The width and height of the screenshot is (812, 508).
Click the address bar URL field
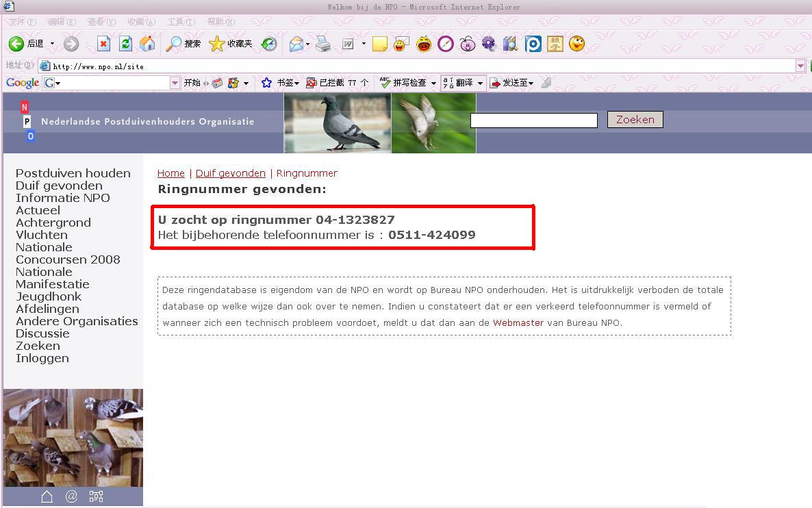[422, 66]
